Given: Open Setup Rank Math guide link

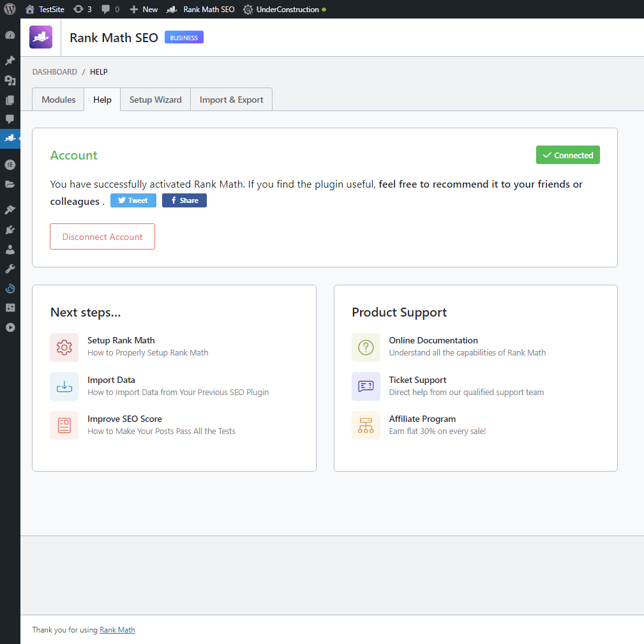Looking at the screenshot, I should point(121,340).
